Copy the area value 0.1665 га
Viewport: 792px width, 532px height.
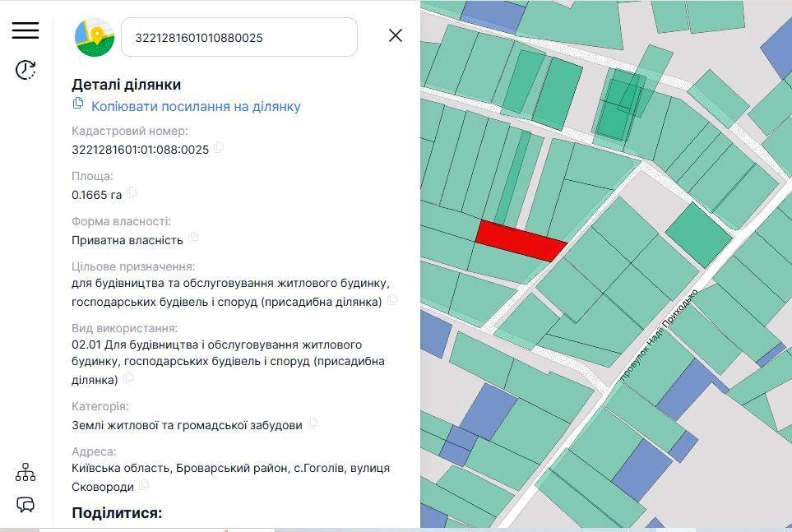pyautogui.click(x=132, y=193)
